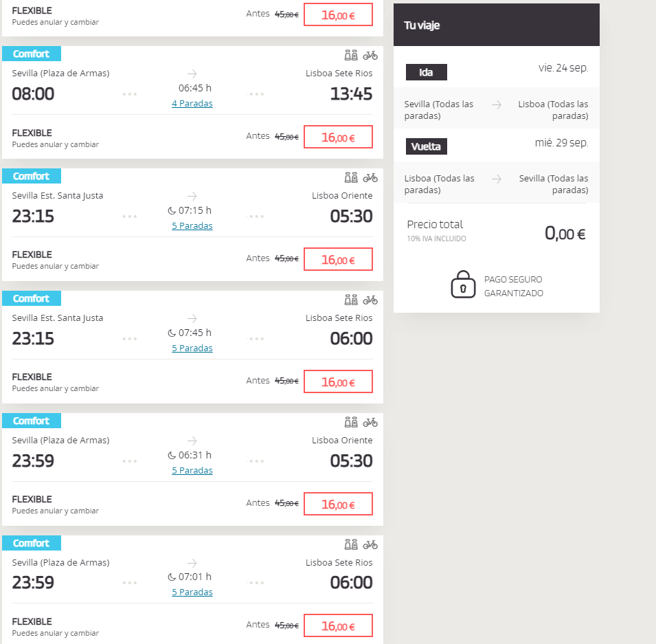656x644 pixels.
Task: Pick 16,00 € fare for 23:59 Lisboa Sete Rios
Action: [x=338, y=626]
